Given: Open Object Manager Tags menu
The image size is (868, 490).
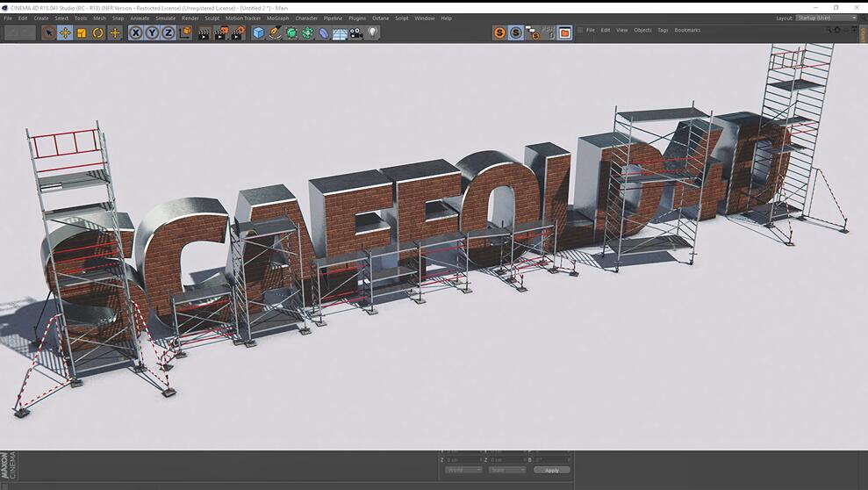Looking at the screenshot, I should 664,30.
